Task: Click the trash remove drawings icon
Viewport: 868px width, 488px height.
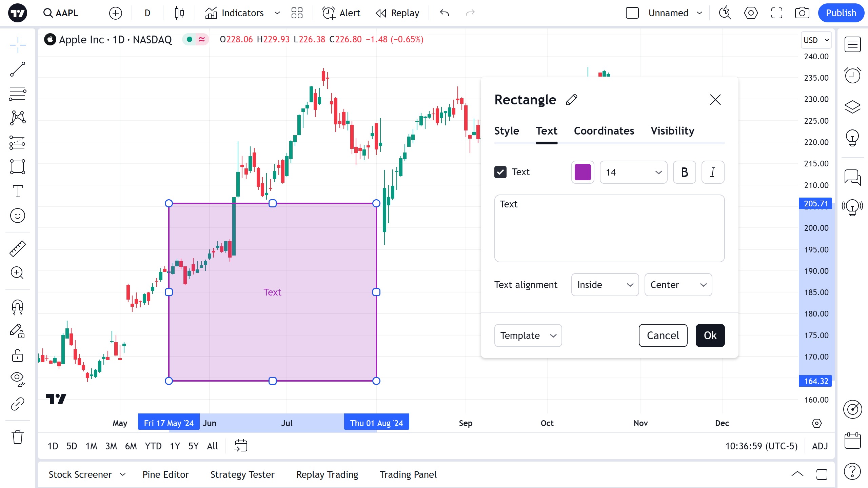Action: [18, 437]
